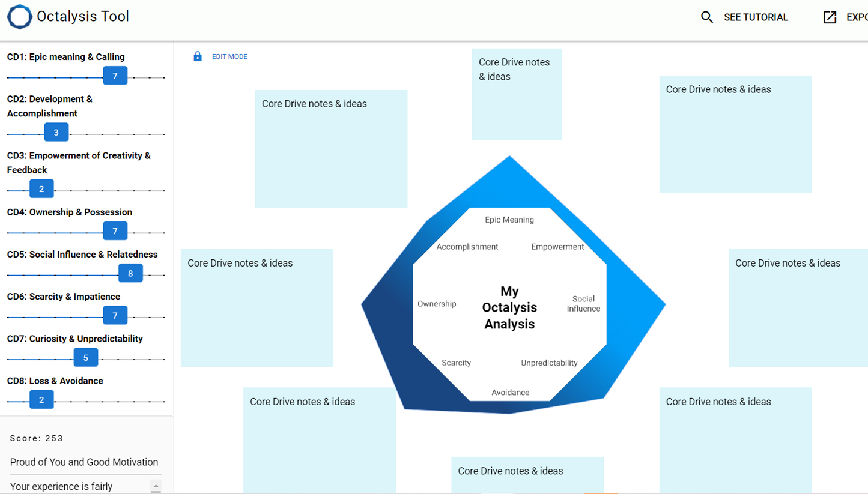Toggle the EDIT MODE button
Screen dimensions: 868x494
(x=229, y=56)
